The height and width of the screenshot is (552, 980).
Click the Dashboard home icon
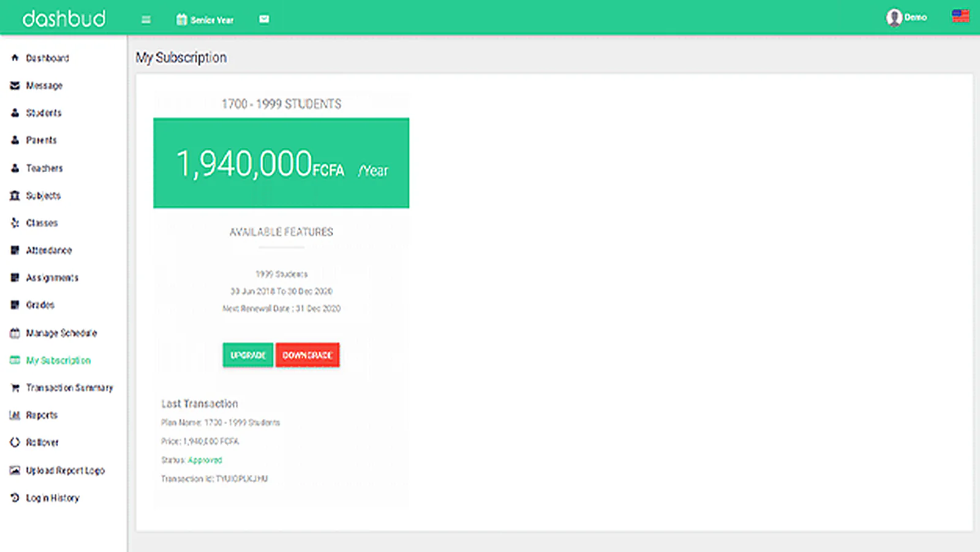[x=15, y=58]
